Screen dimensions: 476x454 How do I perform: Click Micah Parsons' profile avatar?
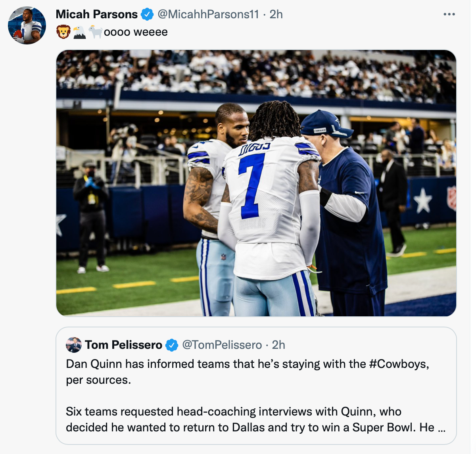(27, 25)
